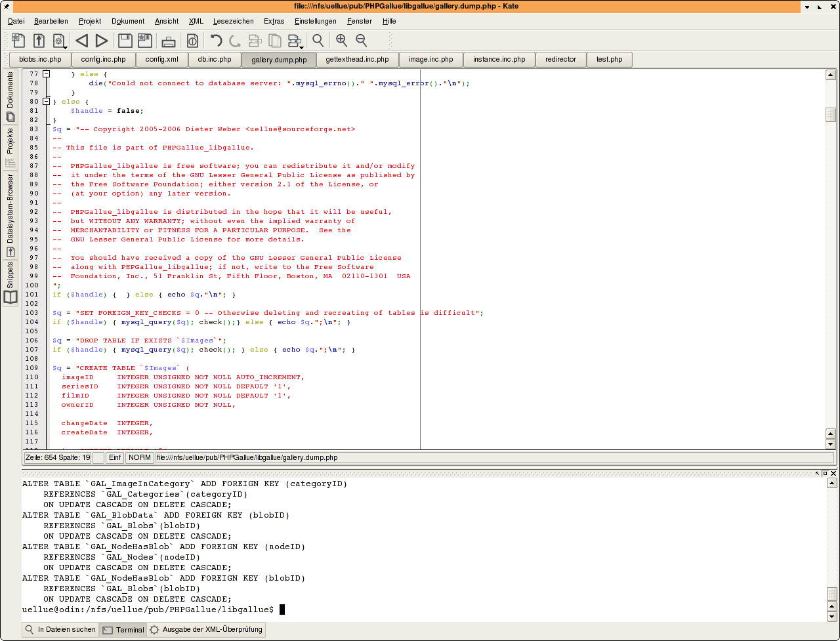This screenshot has width=840, height=641.
Task: Open the In Dateien suchen panel
Action: point(60,630)
